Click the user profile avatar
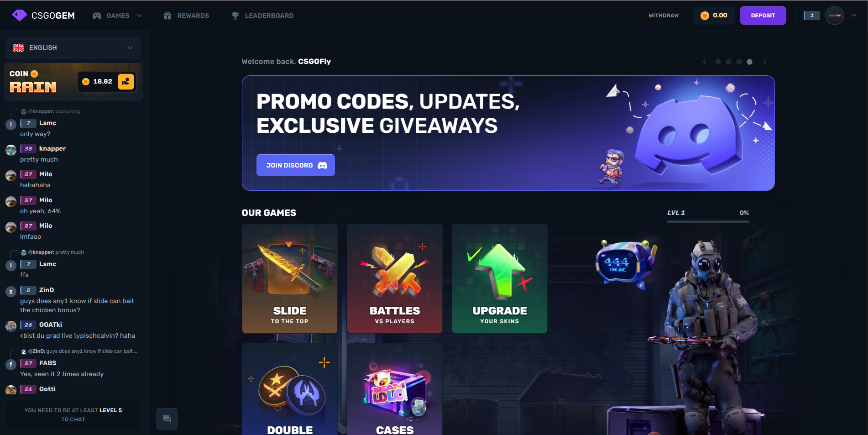868x435 pixels. point(835,16)
